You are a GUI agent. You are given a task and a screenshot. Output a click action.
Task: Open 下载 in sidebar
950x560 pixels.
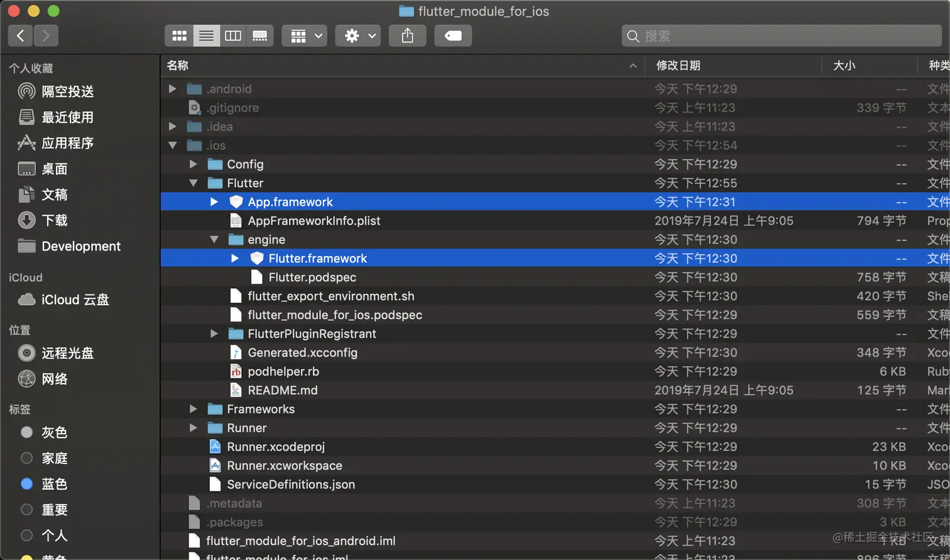pos(43,220)
